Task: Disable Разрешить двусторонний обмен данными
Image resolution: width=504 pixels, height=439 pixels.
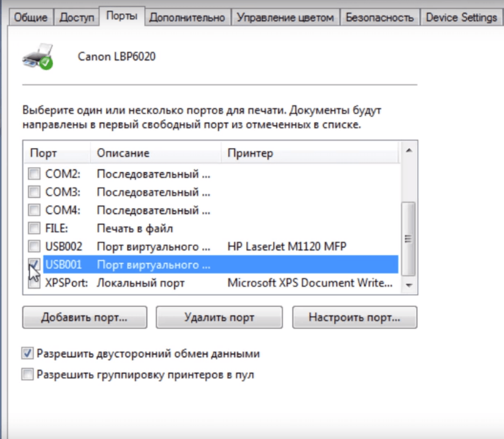Action: click(28, 353)
